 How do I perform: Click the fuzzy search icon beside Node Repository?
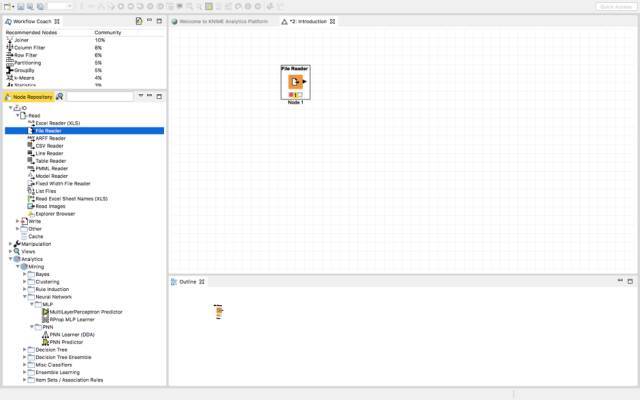tap(60, 97)
